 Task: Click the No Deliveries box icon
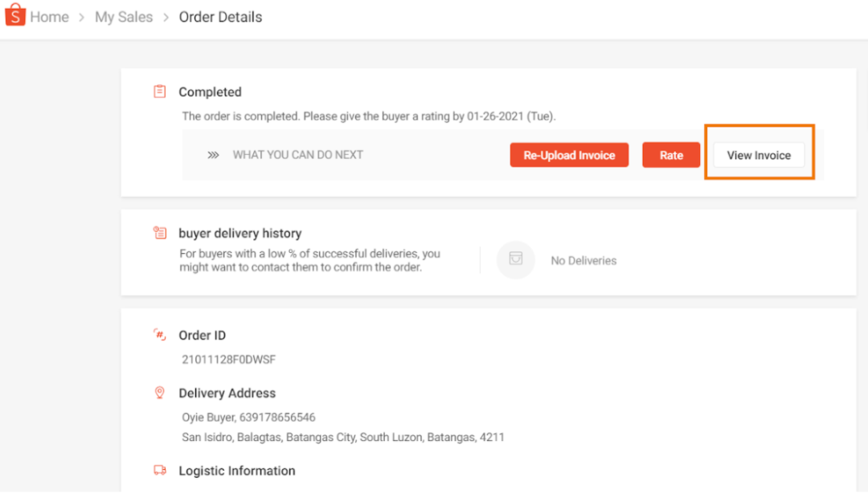(x=515, y=260)
